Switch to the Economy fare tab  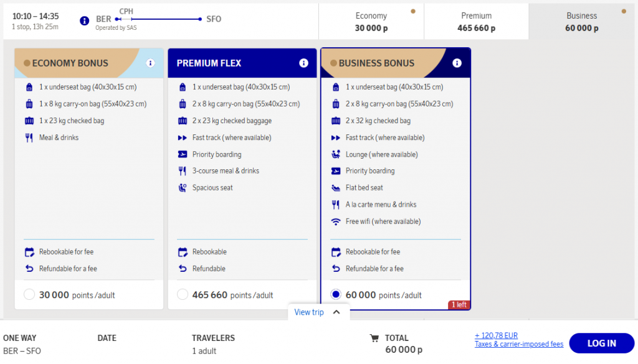point(371,21)
